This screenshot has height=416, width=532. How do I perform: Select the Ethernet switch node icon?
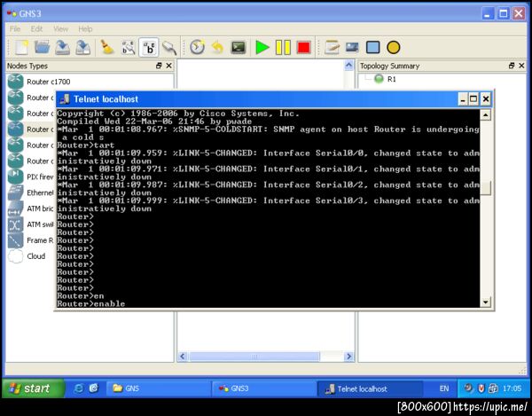[x=16, y=192]
